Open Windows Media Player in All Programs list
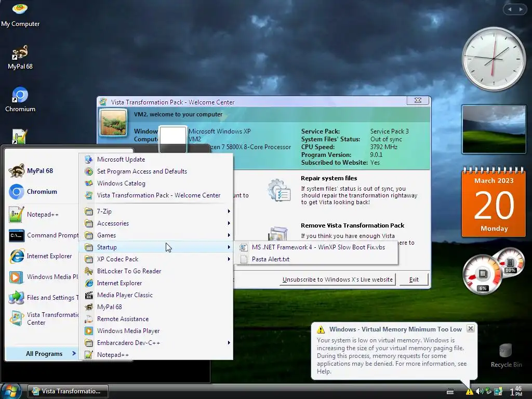Viewport: 532px width, 399px height. (x=156, y=331)
